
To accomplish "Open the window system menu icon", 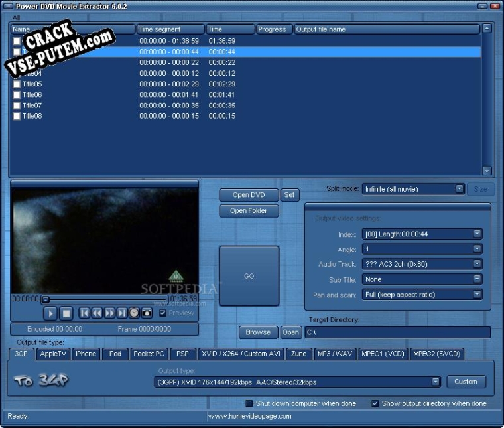I will click(x=8, y=6).
